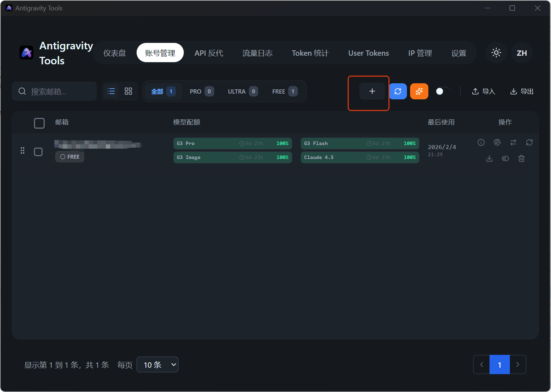The height and width of the screenshot is (392, 551).
Task: Filter accounts by PRO
Action: point(202,91)
